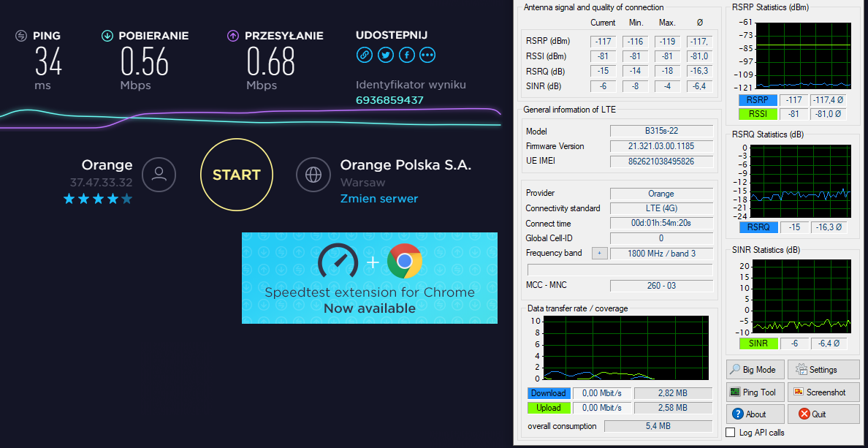Start the speed test with START
Viewport: 868px width, 448px height.
(237, 175)
